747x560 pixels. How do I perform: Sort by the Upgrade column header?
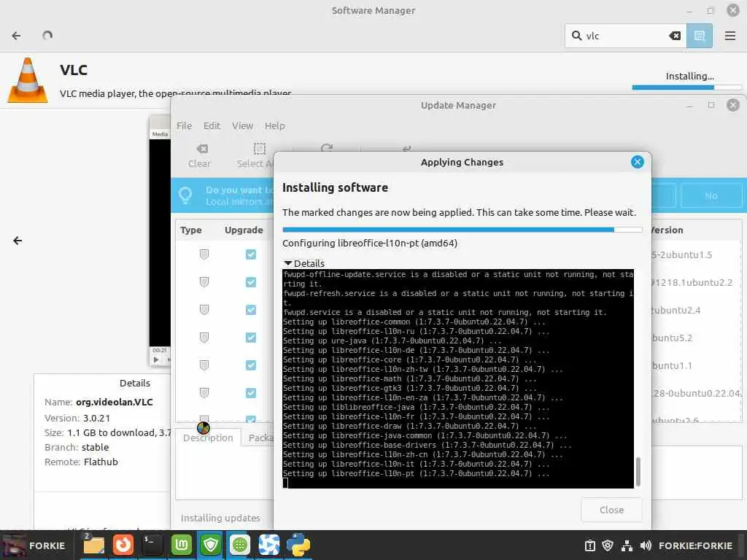(x=244, y=230)
